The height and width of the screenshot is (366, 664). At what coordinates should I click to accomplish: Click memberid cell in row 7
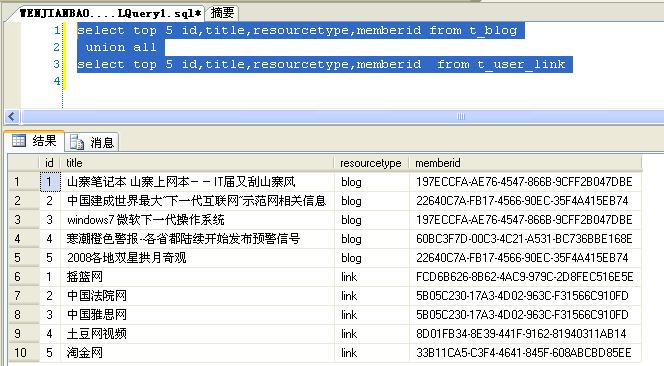525,296
